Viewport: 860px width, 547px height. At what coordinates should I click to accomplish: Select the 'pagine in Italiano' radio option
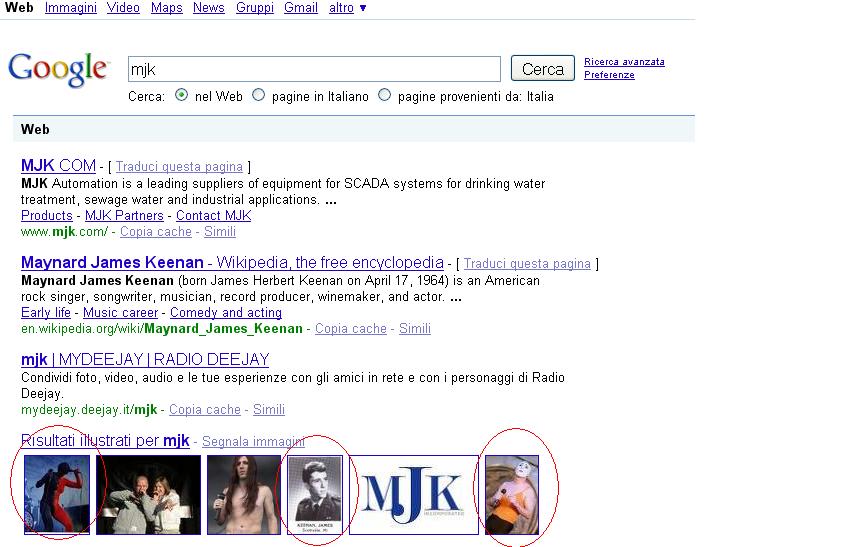point(259,96)
